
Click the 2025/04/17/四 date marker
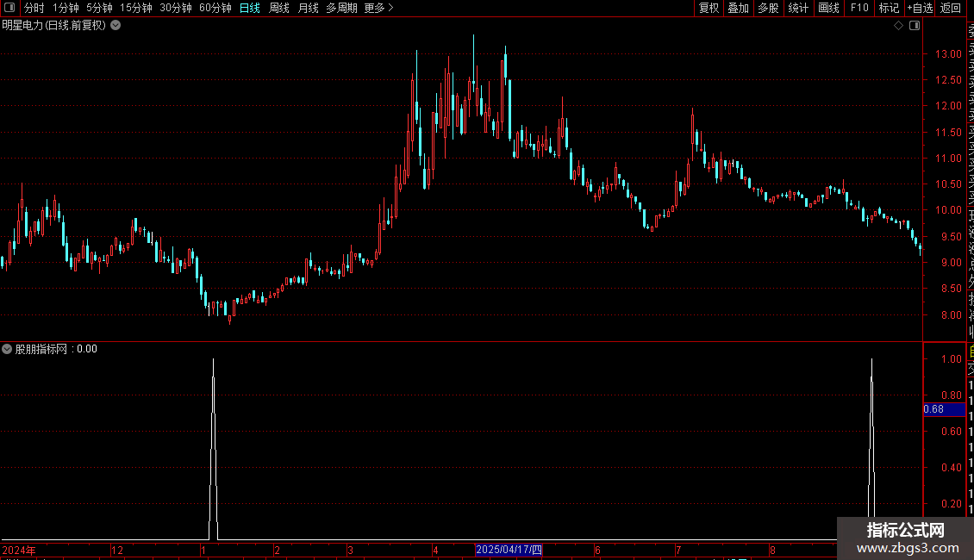[x=509, y=550]
